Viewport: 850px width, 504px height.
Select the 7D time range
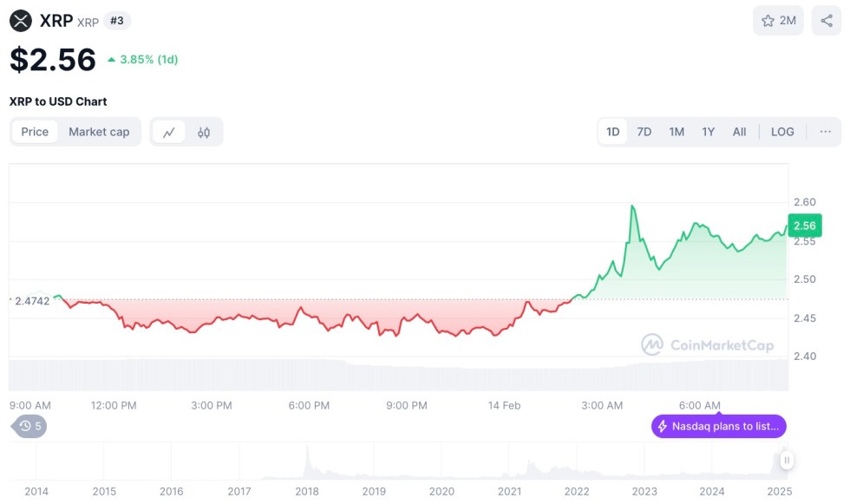(644, 132)
